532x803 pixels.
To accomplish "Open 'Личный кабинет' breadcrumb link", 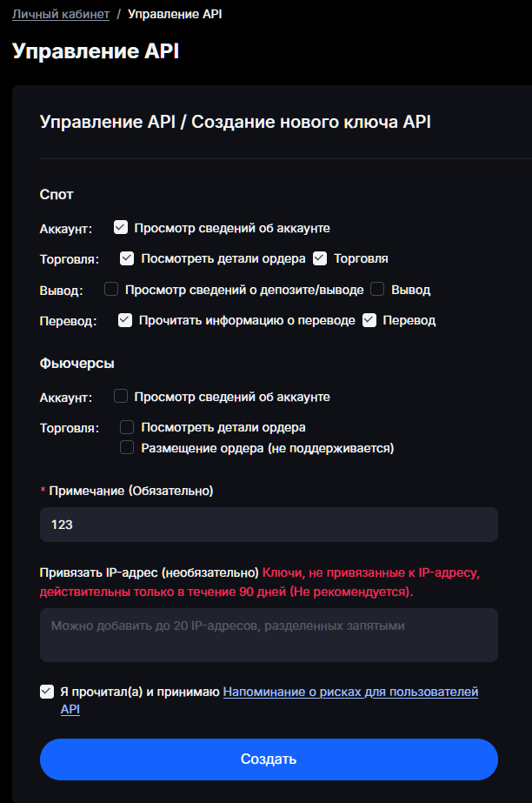I will (x=61, y=14).
